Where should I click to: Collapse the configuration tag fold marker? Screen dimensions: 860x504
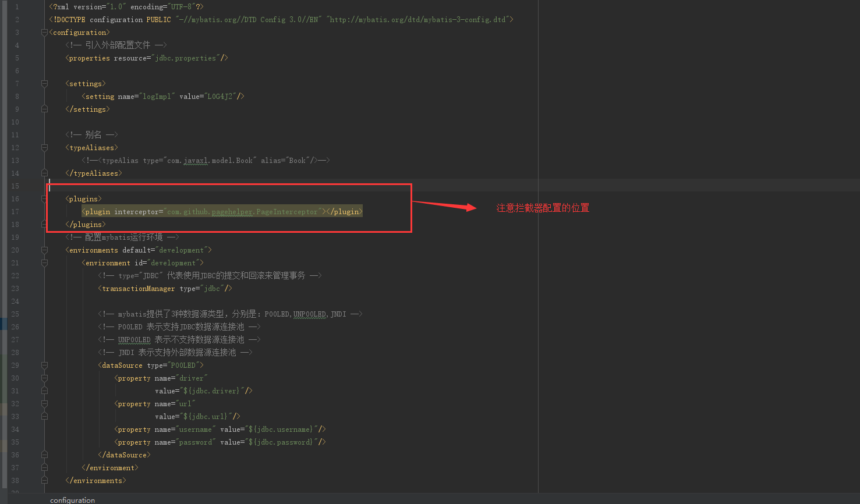44,33
